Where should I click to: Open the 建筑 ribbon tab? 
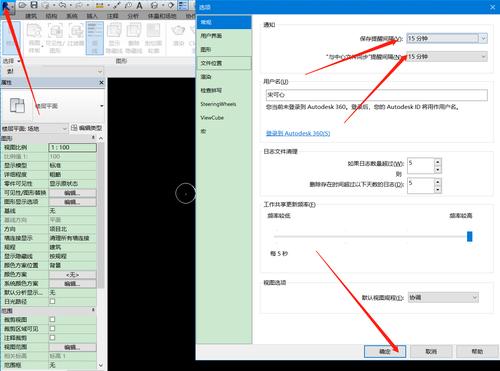pos(31,16)
